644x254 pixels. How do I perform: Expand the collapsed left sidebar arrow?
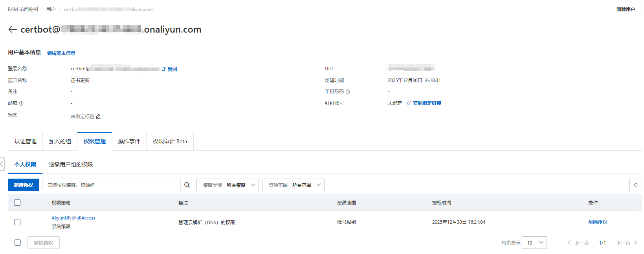pyautogui.click(x=2, y=164)
